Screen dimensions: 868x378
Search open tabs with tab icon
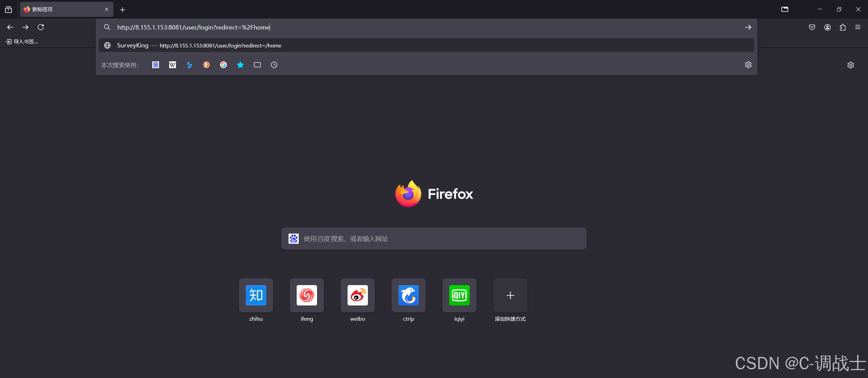tap(257, 65)
